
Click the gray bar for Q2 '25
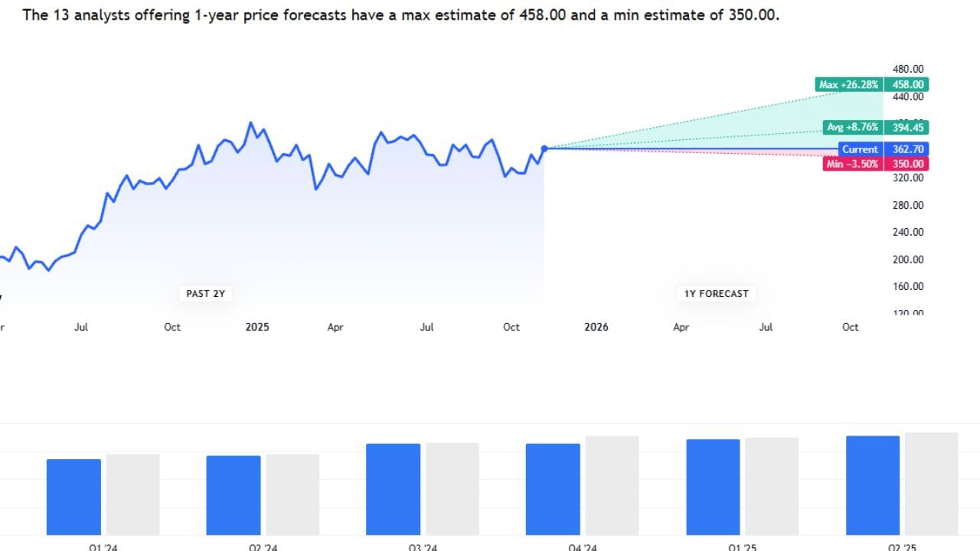(932, 484)
